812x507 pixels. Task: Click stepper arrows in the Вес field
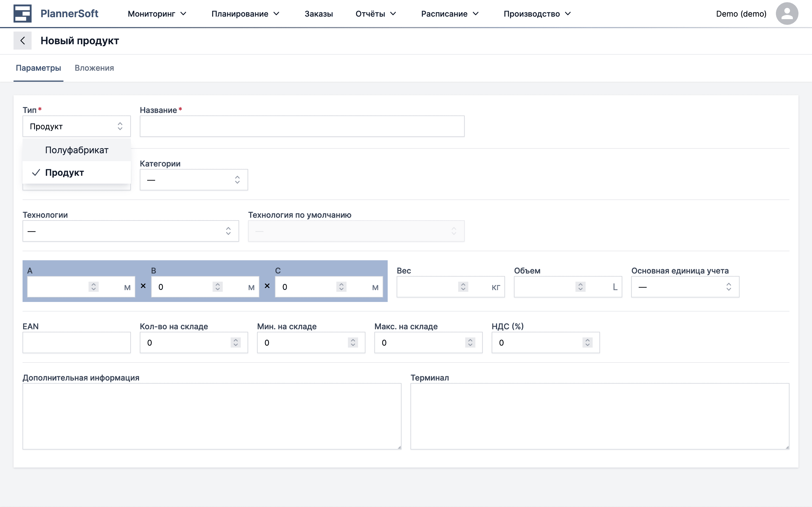[x=463, y=287]
